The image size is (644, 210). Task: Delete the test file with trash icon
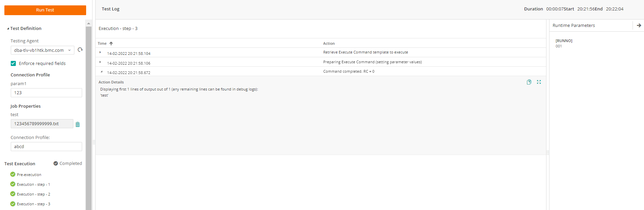click(78, 125)
